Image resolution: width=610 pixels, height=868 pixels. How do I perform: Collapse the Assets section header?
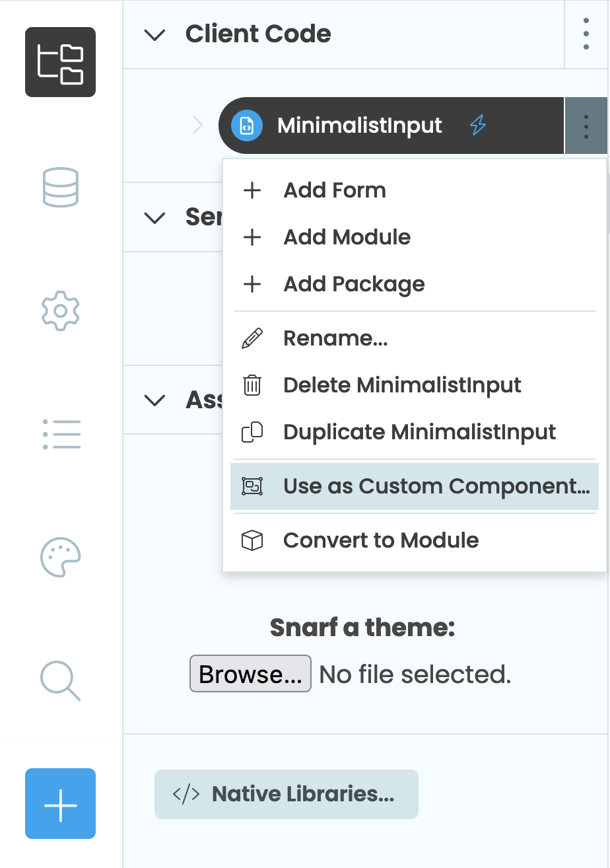(154, 400)
